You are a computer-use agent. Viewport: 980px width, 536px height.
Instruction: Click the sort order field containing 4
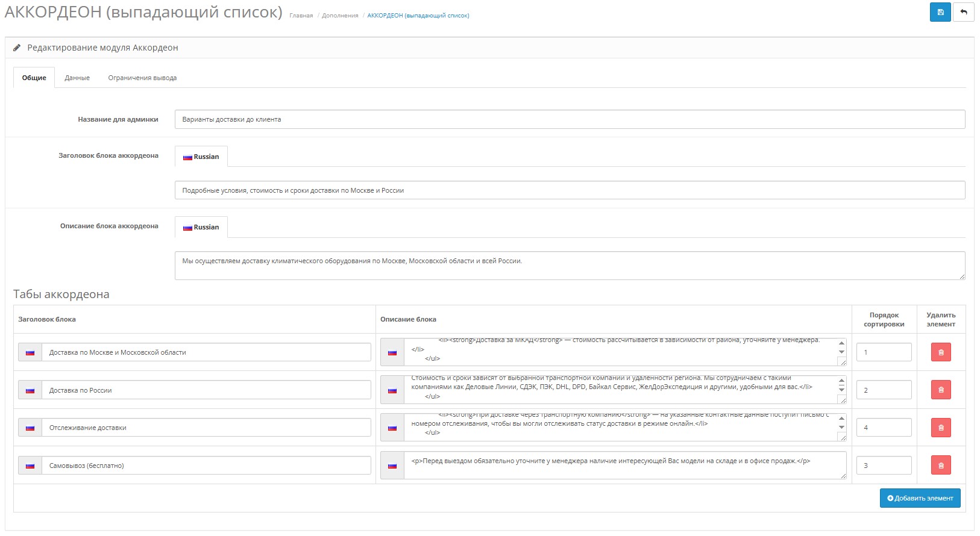tap(884, 428)
